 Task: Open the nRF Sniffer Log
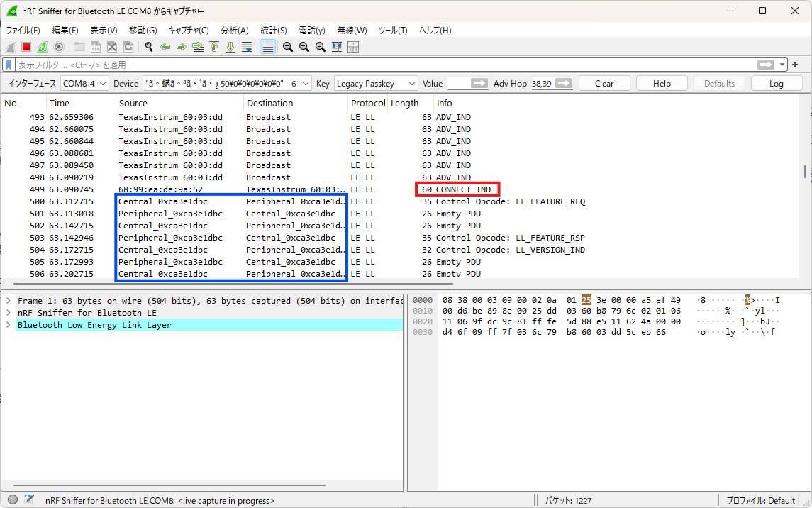click(777, 83)
